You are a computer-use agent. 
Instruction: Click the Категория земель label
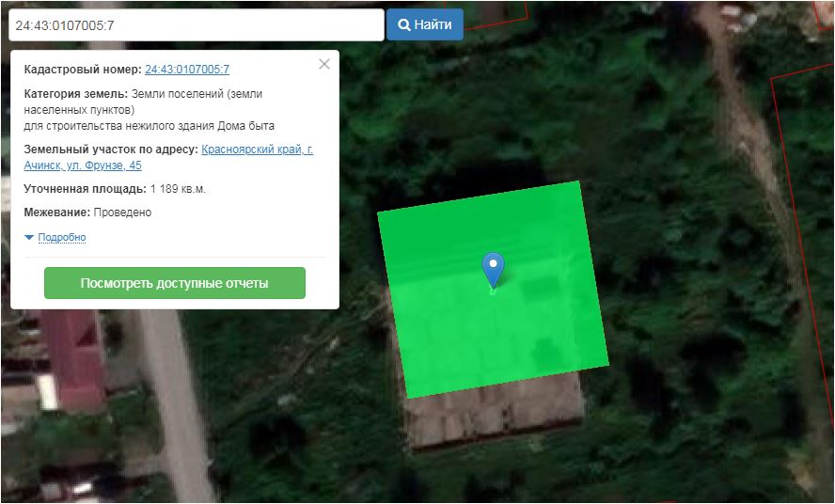click(x=75, y=94)
